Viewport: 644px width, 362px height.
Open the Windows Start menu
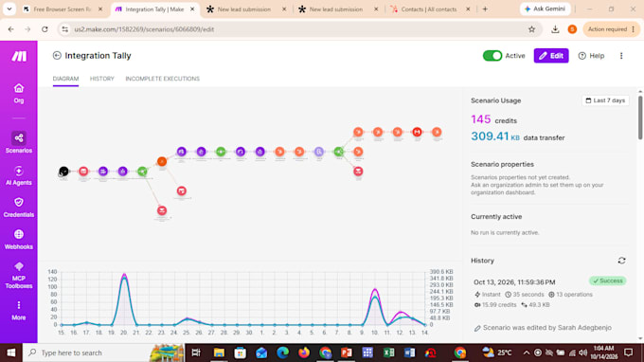click(11, 353)
